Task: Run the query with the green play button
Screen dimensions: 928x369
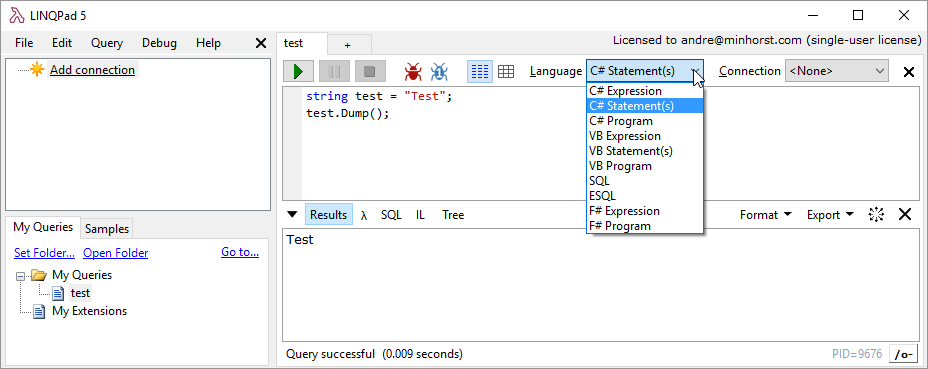Action: click(x=298, y=71)
